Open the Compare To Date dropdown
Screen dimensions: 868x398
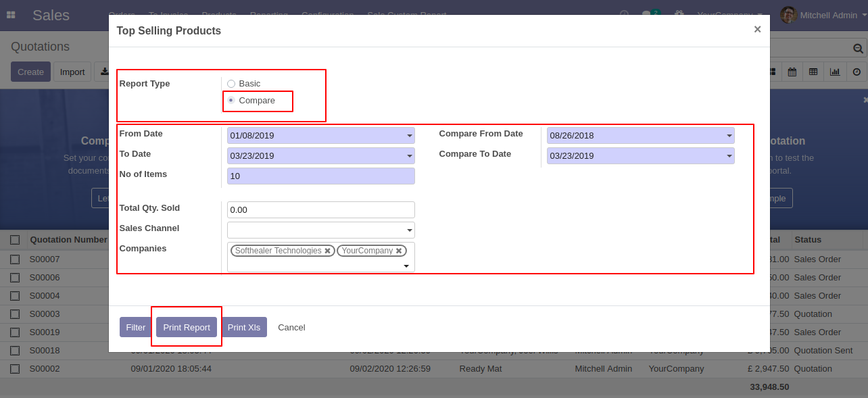click(x=729, y=156)
